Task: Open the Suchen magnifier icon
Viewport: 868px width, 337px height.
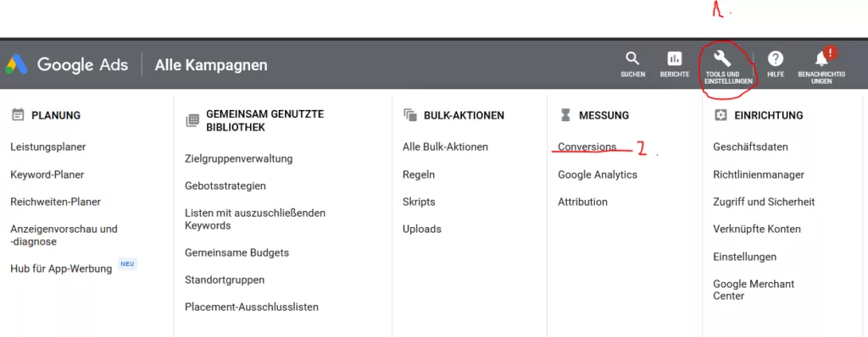Action: [x=632, y=58]
